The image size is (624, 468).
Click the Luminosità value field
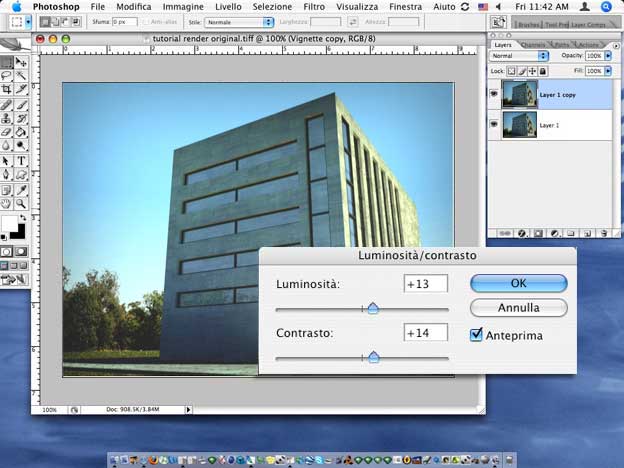[x=425, y=284]
